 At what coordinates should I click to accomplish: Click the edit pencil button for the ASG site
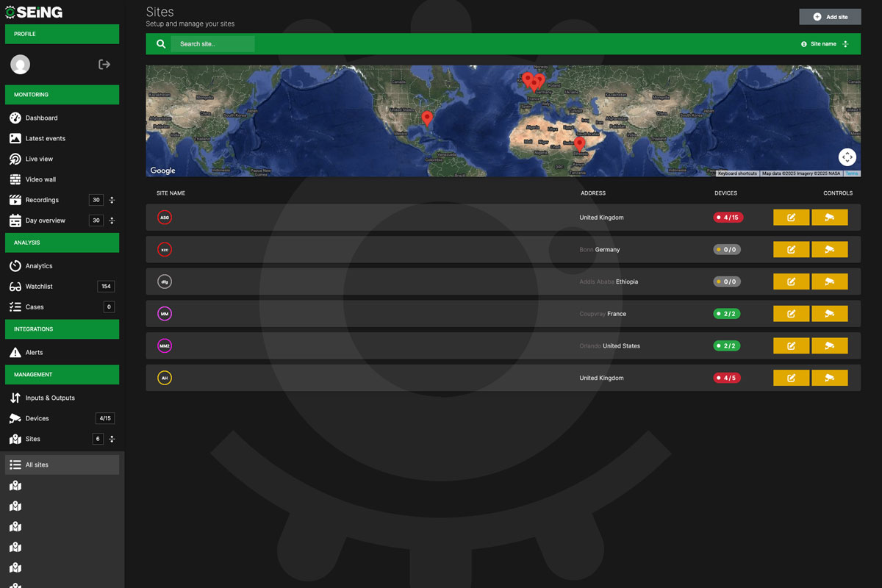[x=791, y=217]
